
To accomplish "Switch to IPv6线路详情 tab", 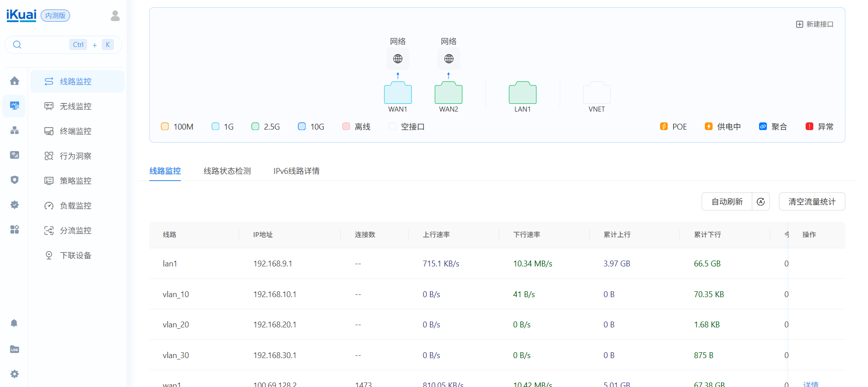I will (x=297, y=171).
